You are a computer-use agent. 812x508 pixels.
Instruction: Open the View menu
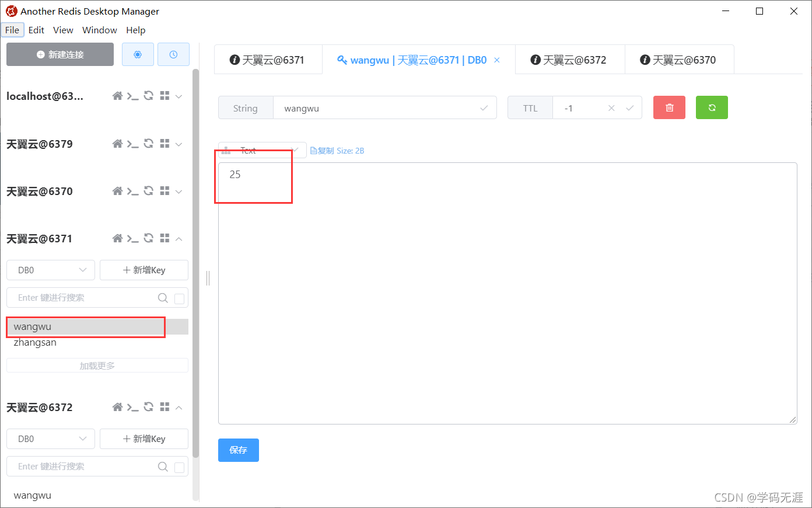(63, 30)
